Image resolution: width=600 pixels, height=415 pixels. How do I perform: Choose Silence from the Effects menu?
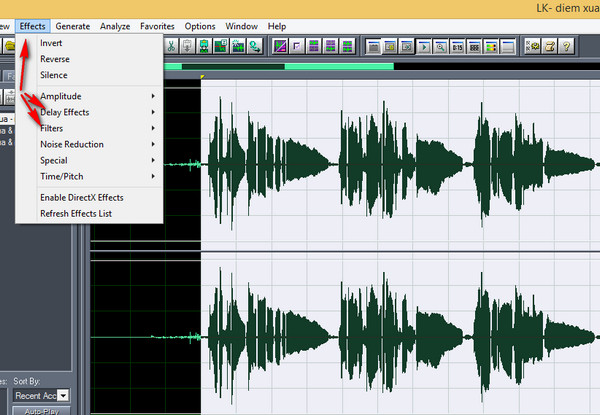click(89, 75)
